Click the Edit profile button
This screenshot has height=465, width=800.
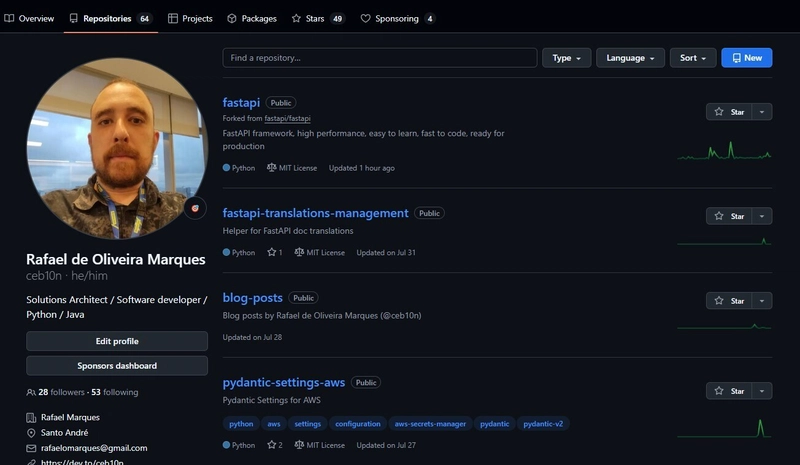tap(117, 341)
